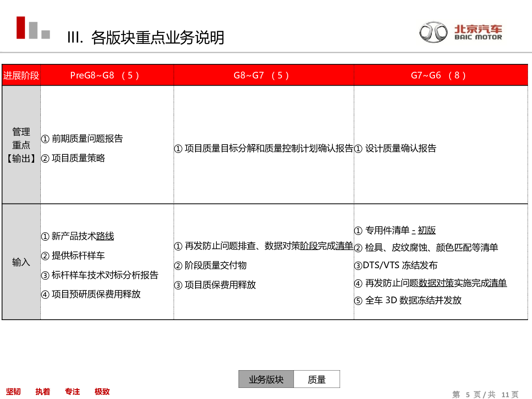Open the 专用件清单 - 初版 entry

point(395,230)
